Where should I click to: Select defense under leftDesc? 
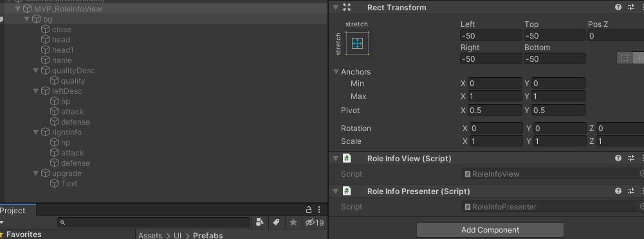[75, 122]
